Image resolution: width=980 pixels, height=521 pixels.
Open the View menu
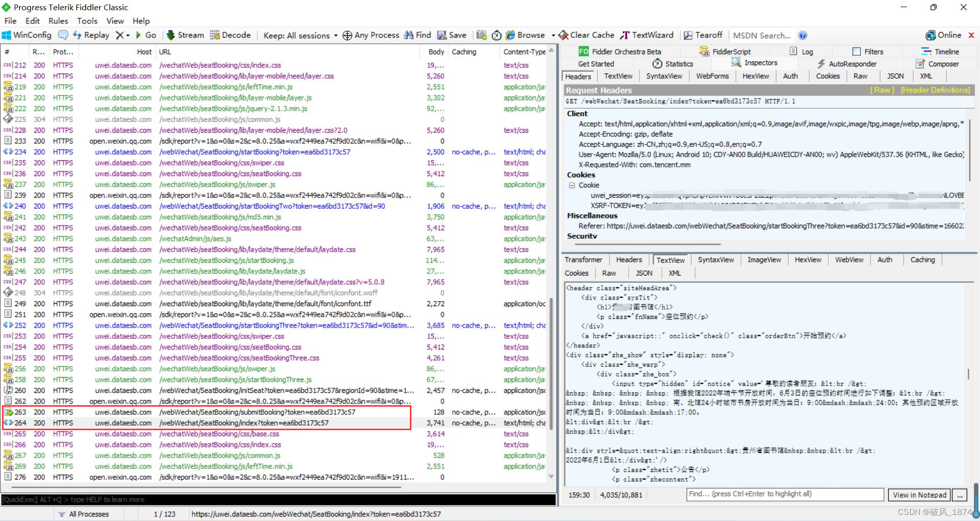pyautogui.click(x=115, y=21)
